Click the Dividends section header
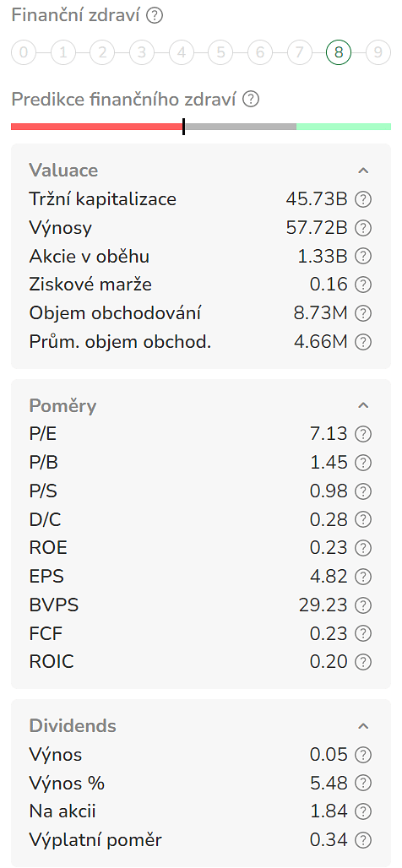The image size is (402, 868). (73, 726)
